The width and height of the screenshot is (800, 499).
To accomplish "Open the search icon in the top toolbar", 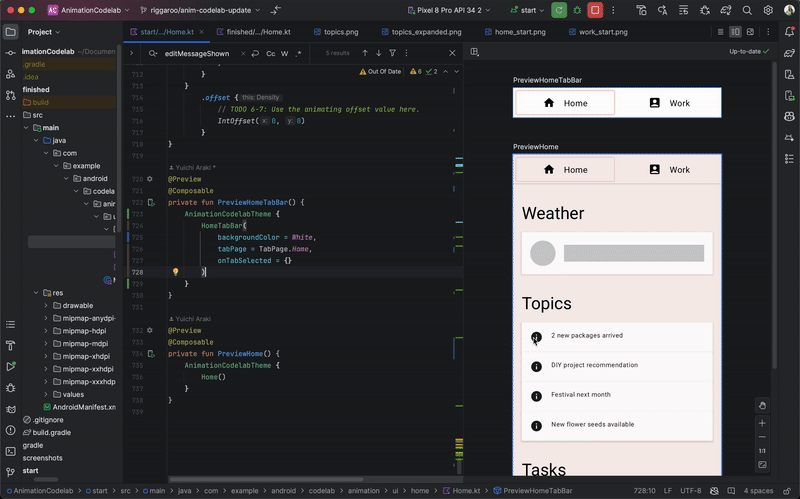I will (746, 10).
